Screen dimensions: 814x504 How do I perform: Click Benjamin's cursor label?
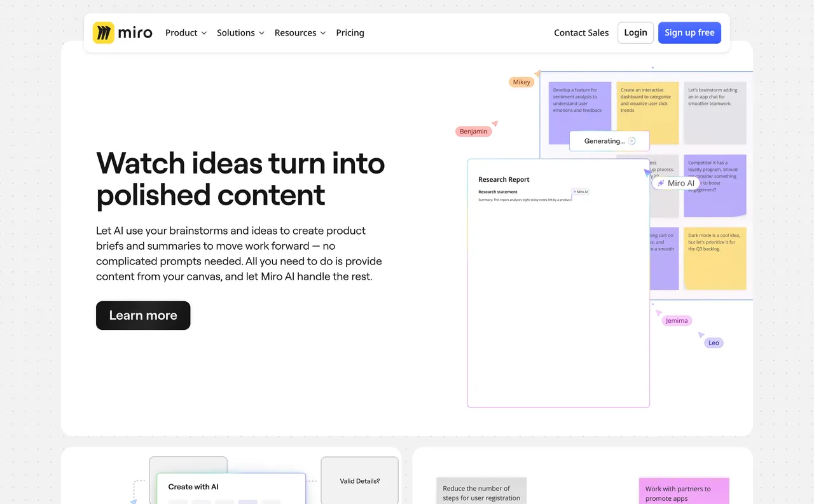coord(473,131)
